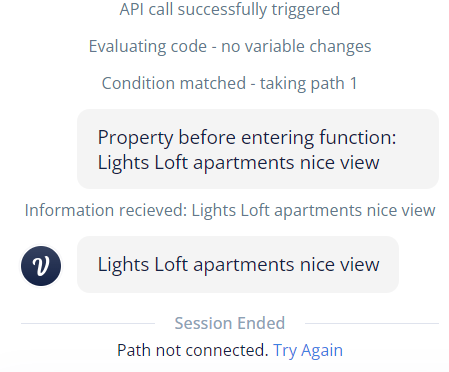449x372 pixels.
Task: Click empty padding of the user message bubble
Action: (418, 177)
